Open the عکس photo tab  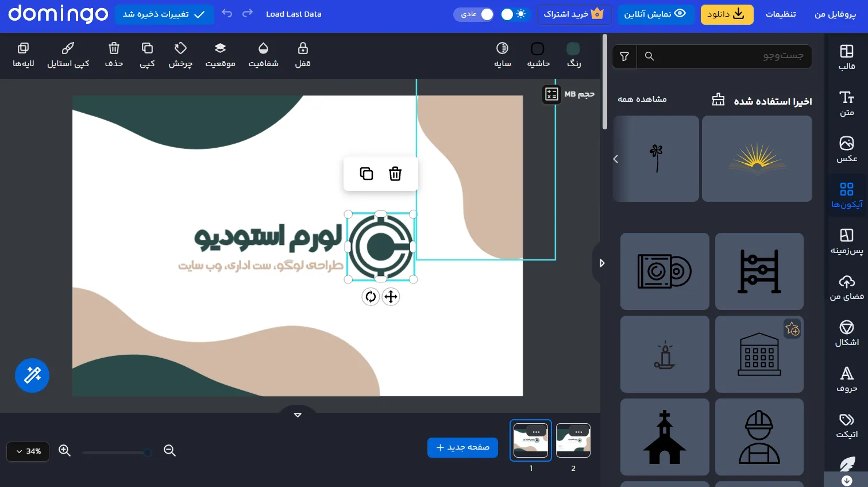click(x=846, y=149)
